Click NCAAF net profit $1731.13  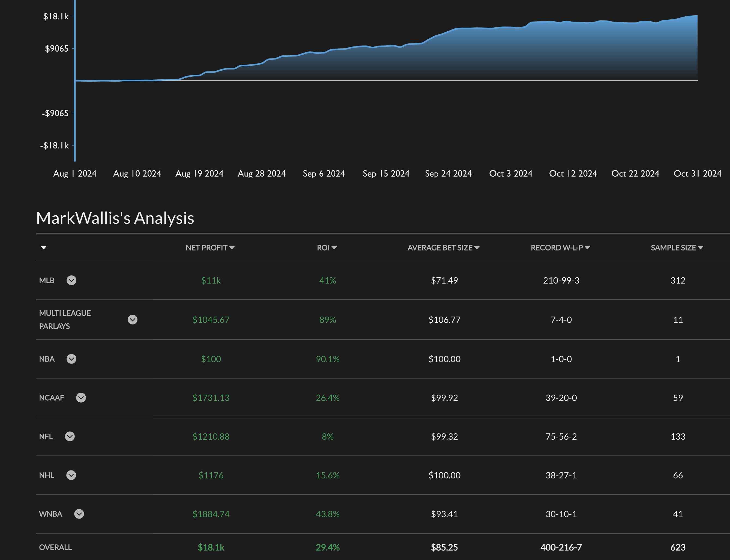[x=211, y=398]
